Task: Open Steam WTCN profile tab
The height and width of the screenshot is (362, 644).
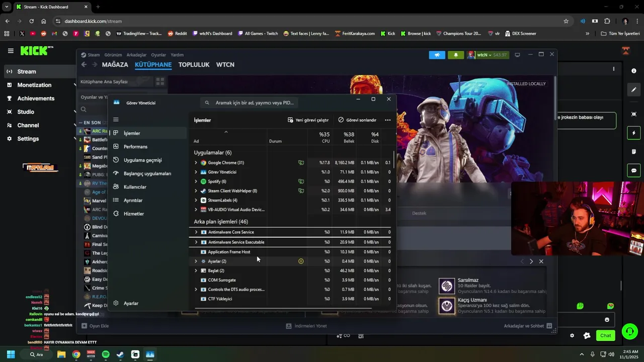Action: pyautogui.click(x=225, y=65)
